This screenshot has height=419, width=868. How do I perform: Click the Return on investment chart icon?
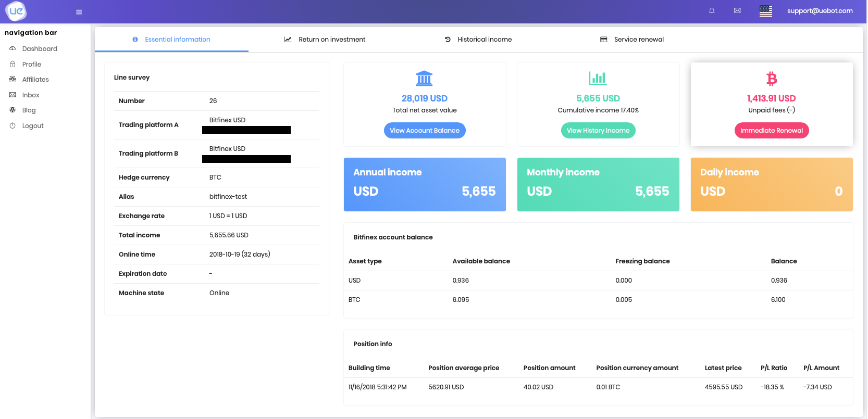coord(288,40)
